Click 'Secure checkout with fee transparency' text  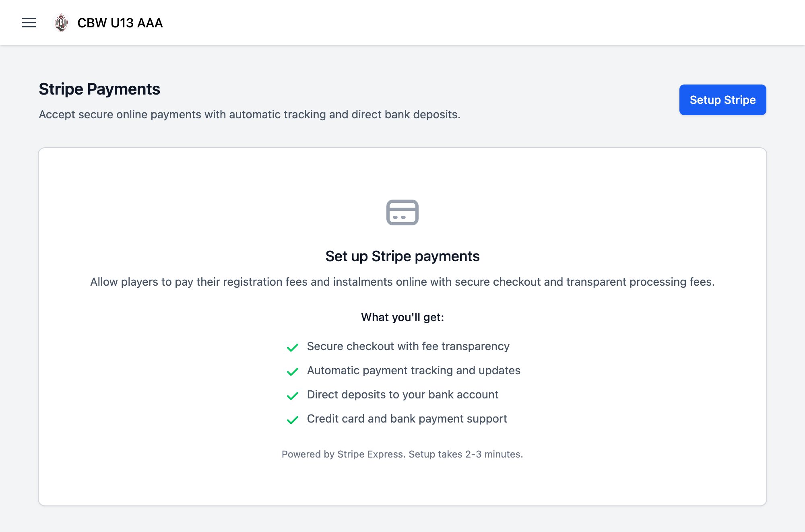408,346
